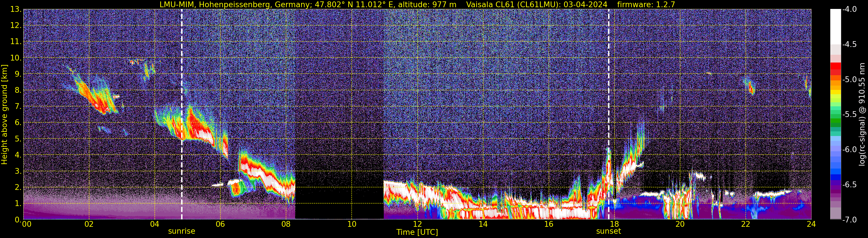
Task: Click the '9.' height tick label
Action: click(18, 74)
